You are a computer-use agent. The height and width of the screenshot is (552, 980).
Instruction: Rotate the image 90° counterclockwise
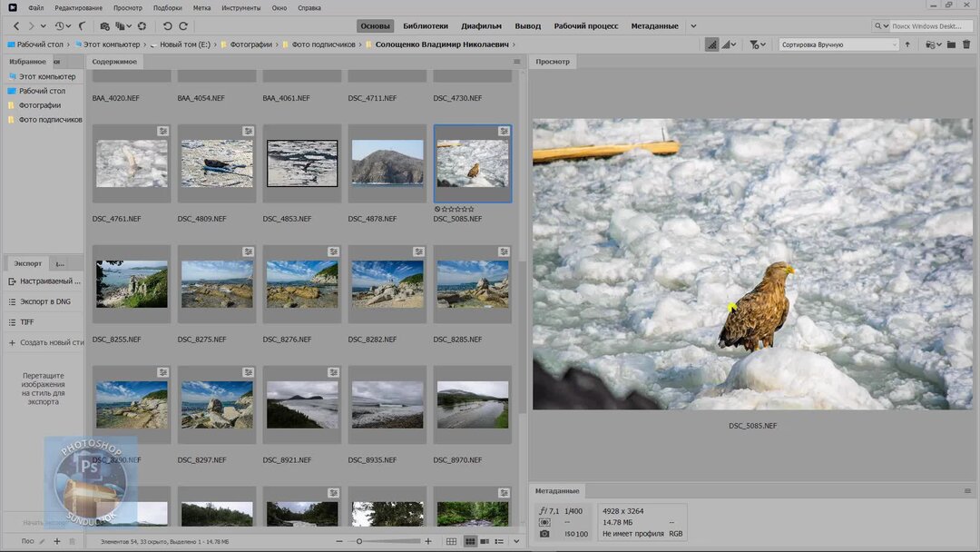click(168, 26)
